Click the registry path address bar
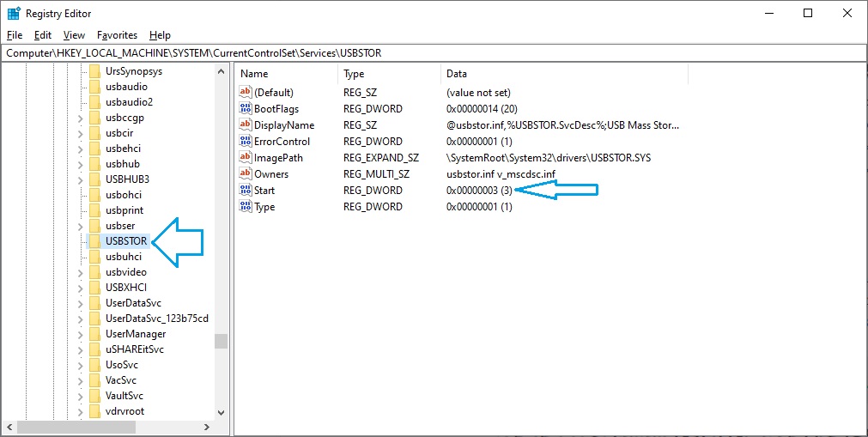The width and height of the screenshot is (868, 437). pos(434,53)
